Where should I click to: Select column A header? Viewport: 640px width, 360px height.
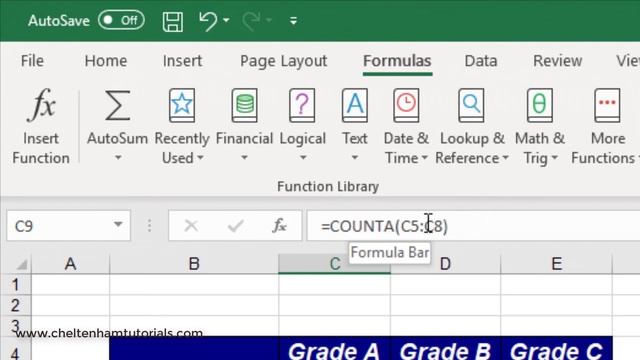71,264
